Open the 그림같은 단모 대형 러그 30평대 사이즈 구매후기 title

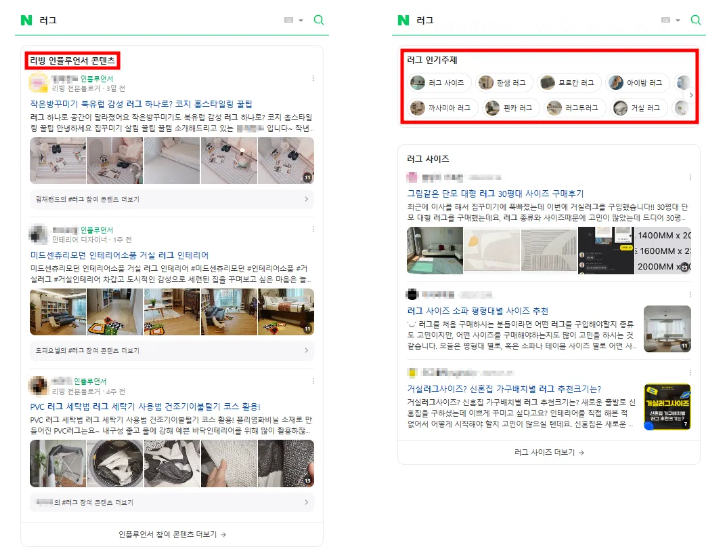click(x=495, y=194)
